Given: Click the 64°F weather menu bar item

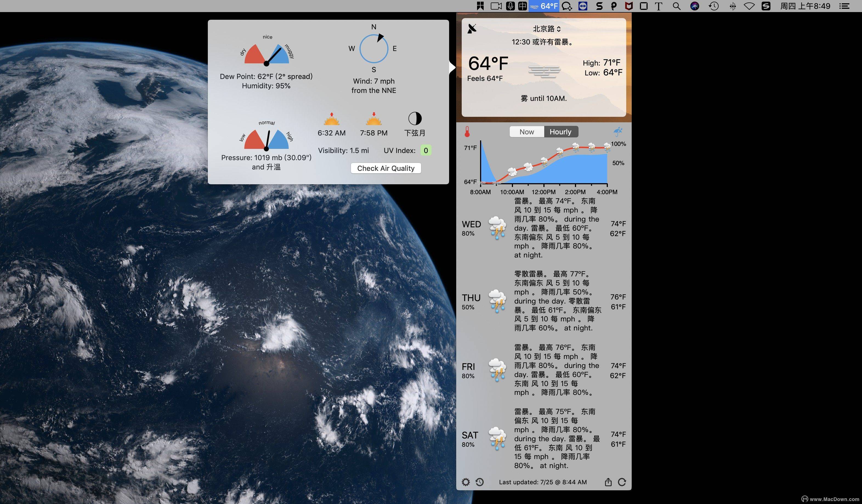Looking at the screenshot, I should tap(544, 6).
